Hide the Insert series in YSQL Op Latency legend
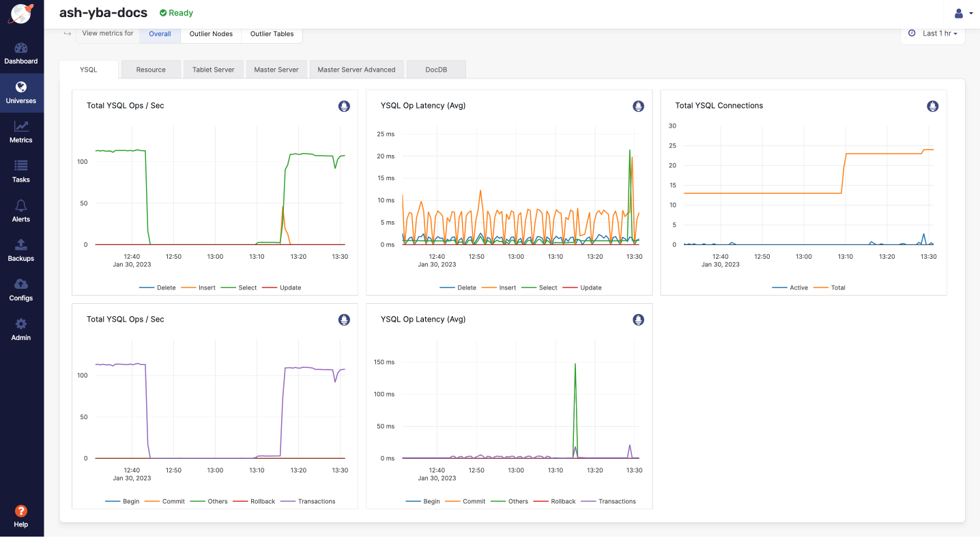This screenshot has height=538, width=980. tap(502, 287)
